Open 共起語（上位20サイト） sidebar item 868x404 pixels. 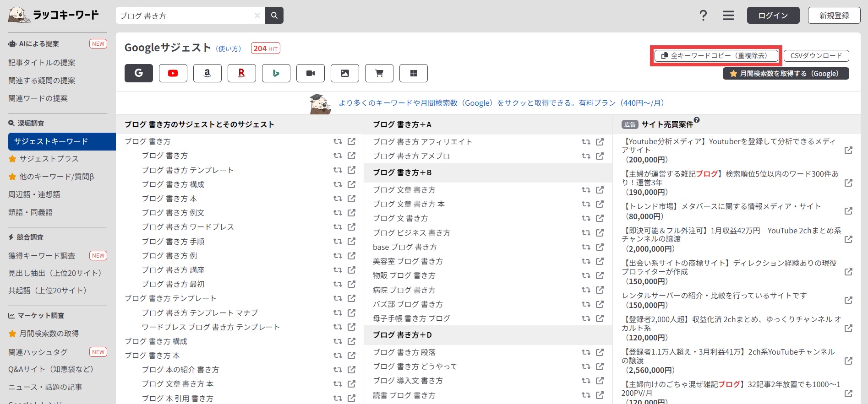50,291
